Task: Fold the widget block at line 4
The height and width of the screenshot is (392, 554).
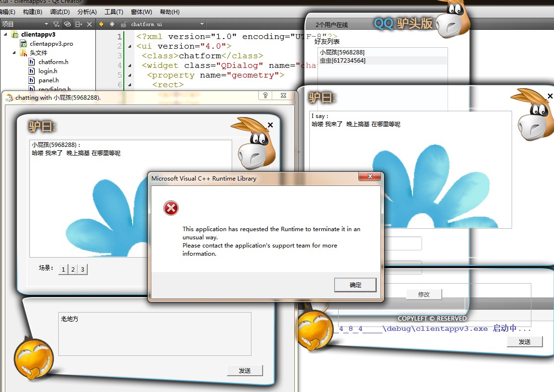Action: (130, 65)
